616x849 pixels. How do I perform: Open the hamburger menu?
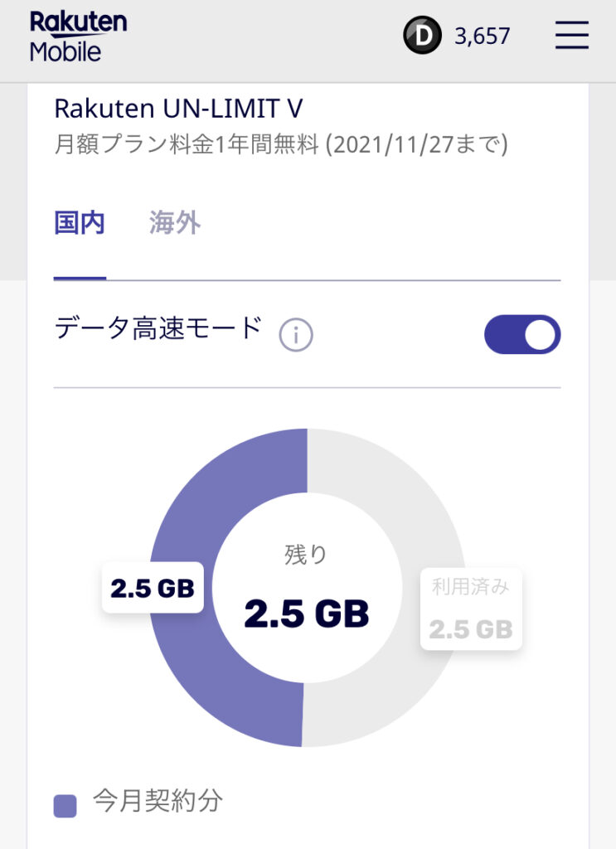click(571, 36)
